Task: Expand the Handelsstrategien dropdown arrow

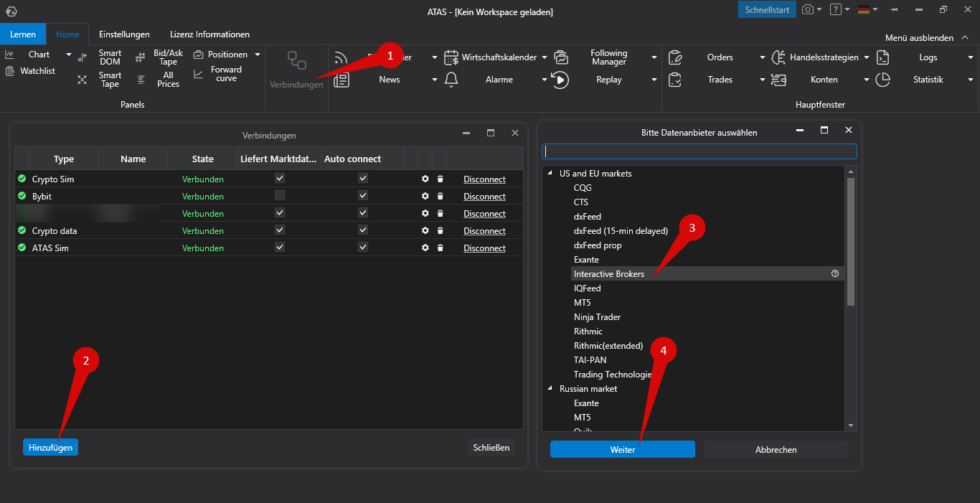Action: coord(867,57)
